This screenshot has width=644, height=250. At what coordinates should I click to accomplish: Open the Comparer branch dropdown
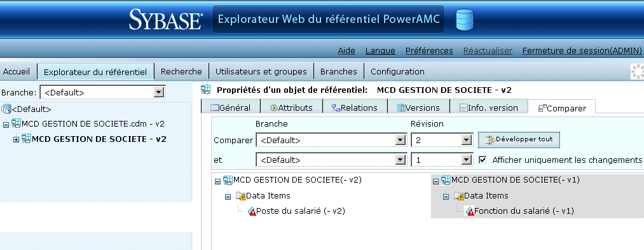pyautogui.click(x=401, y=140)
